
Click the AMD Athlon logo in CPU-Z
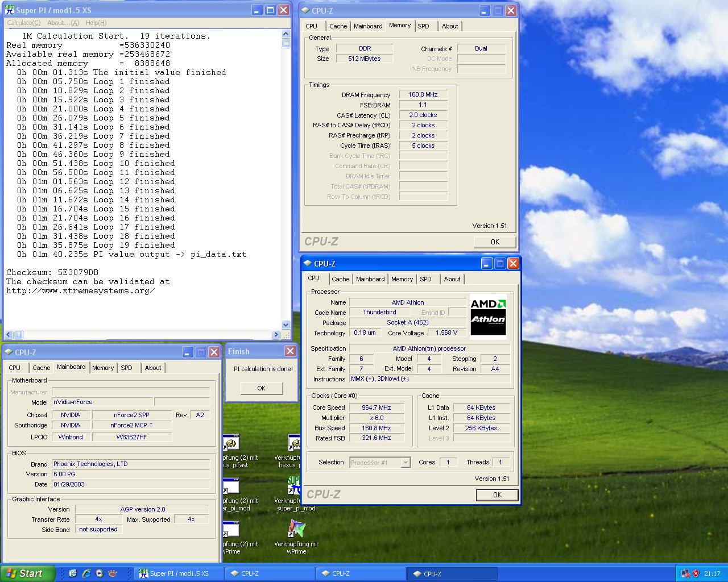click(x=488, y=317)
